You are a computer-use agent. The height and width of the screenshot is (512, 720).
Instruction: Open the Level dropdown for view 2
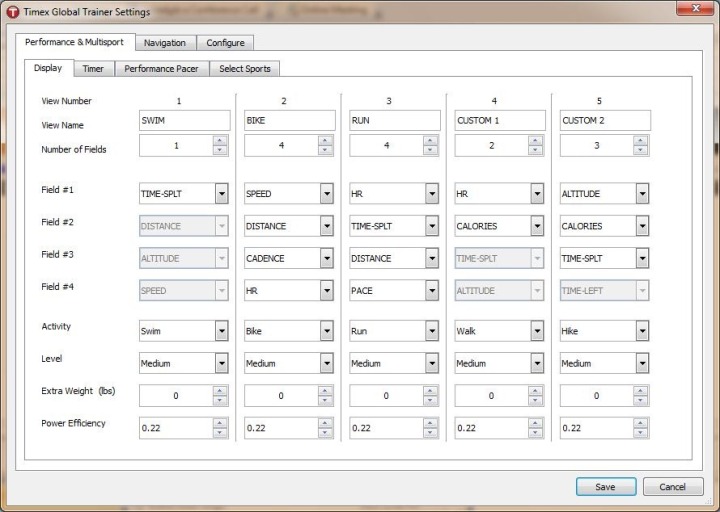click(x=327, y=363)
